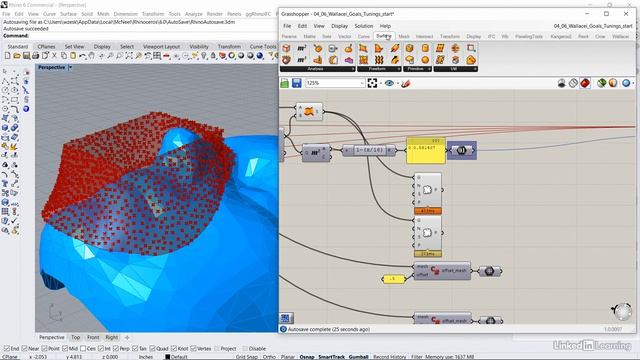This screenshot has height=360, width=640.
Task: Toggle Grid Snap in status bar
Action: click(247, 357)
